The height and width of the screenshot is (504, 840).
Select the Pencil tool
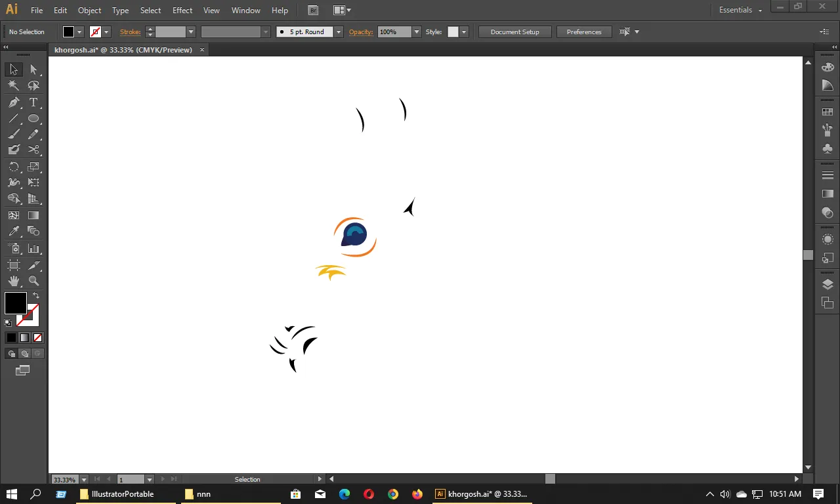click(x=33, y=135)
